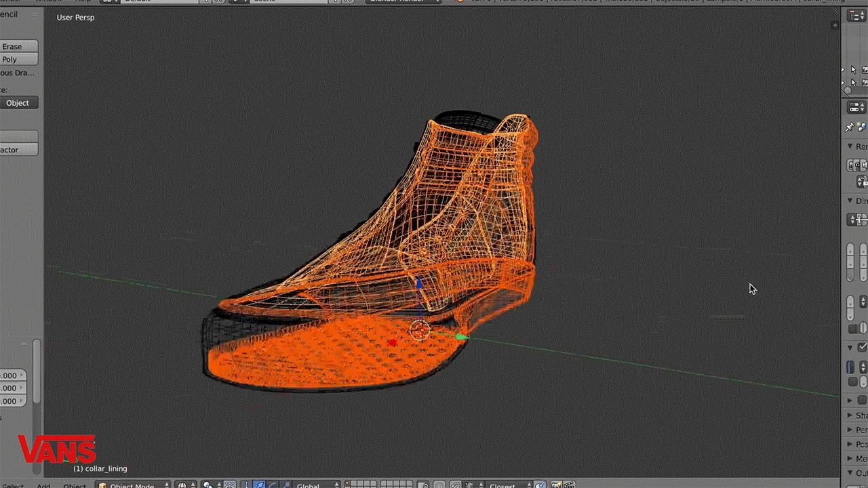Screen dimensions: 868x488
Task: Show the viewport properties region plus icon
Action: [x=835, y=25]
